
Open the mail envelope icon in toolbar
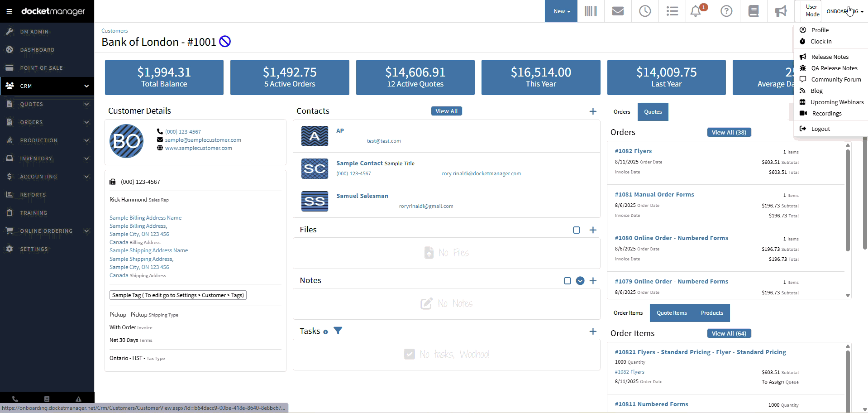coord(618,11)
